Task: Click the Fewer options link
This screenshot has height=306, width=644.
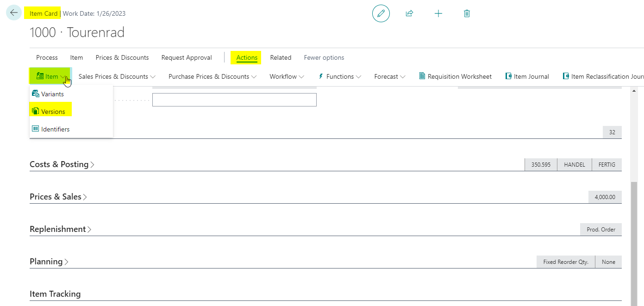Action: pos(324,57)
